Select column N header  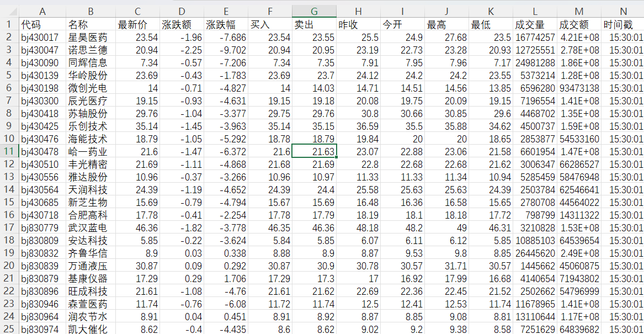point(622,12)
